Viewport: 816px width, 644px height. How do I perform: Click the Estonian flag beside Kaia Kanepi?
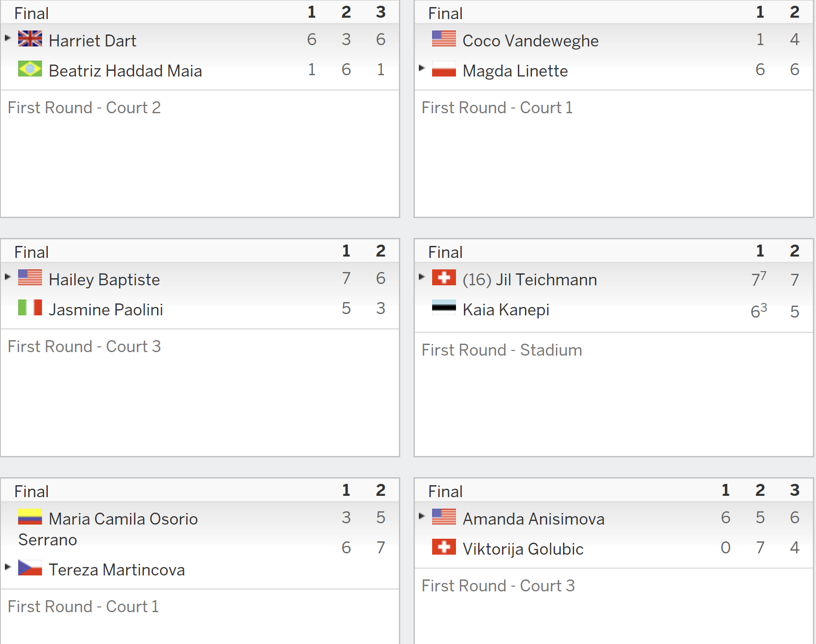point(444,308)
